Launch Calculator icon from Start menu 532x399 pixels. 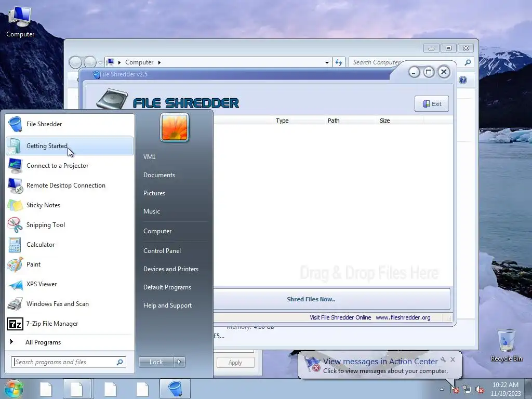(15, 245)
